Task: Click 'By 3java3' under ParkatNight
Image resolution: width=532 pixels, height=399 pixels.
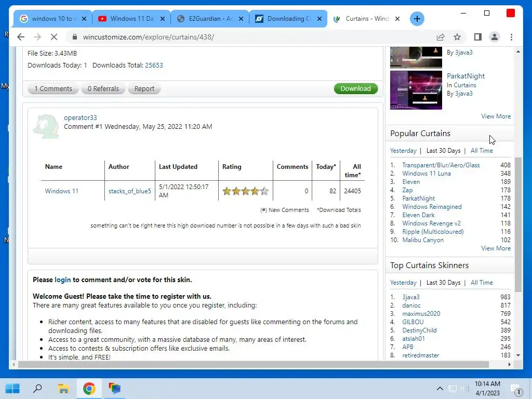Action: coord(459,94)
